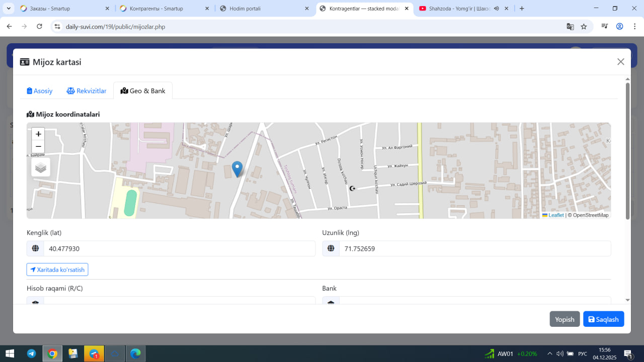Open the Chrome tab search dropdown

pos(9,9)
